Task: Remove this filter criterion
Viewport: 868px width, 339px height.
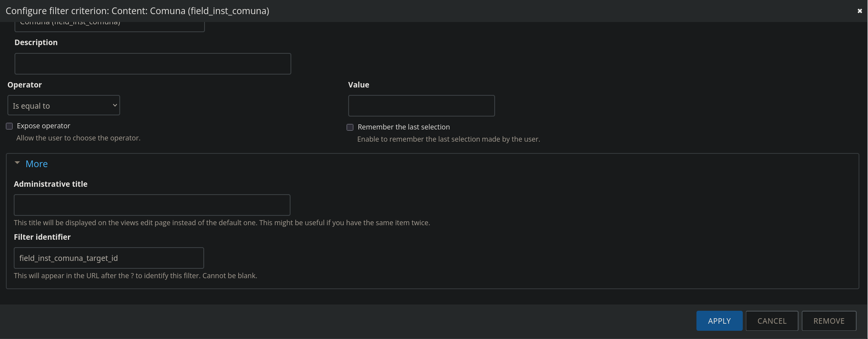Action: [829, 321]
